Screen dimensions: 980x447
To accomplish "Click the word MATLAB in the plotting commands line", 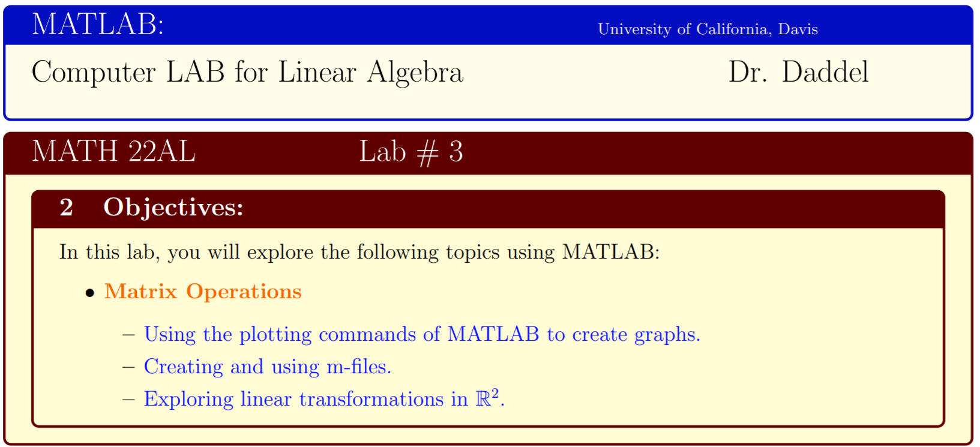I will click(493, 334).
